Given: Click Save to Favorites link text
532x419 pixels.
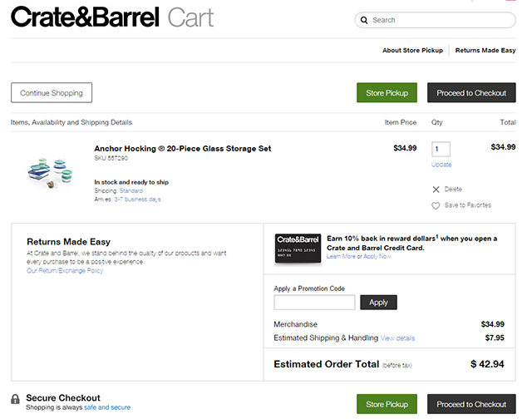Looking at the screenshot, I should (468, 205).
